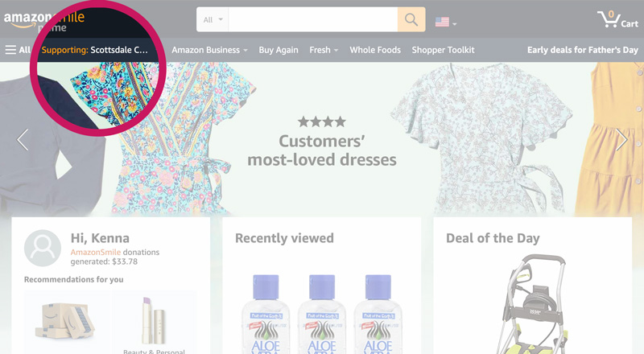Image resolution: width=644 pixels, height=354 pixels.
Task: Click the 'Recently viewed' heading
Action: (284, 238)
